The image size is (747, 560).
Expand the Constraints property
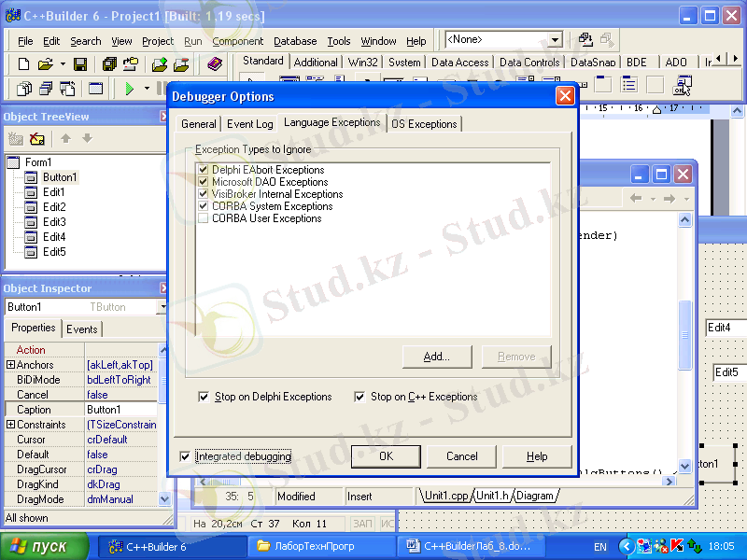[10, 425]
